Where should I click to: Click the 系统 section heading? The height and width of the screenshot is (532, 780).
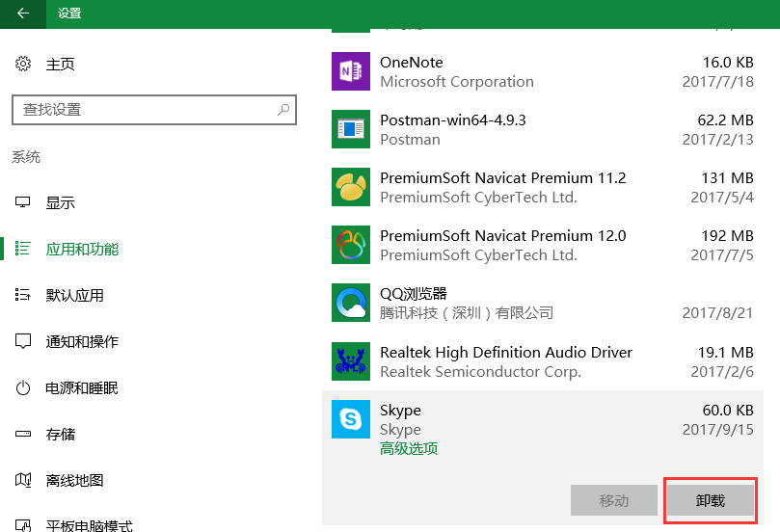pyautogui.click(x=26, y=157)
